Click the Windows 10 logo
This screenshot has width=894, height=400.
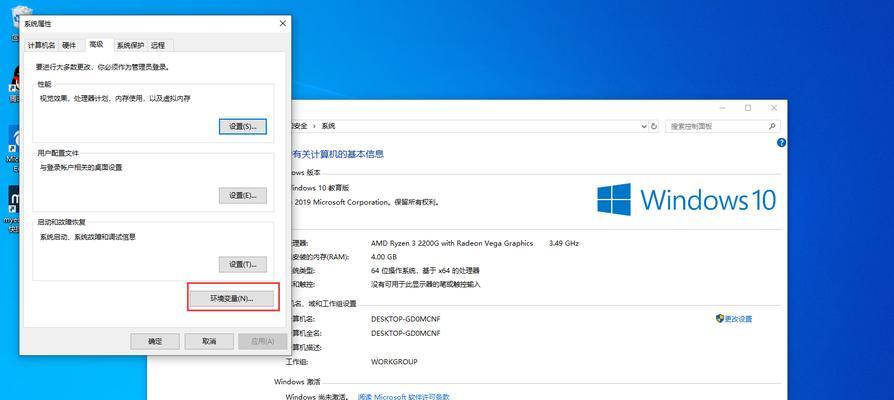[x=686, y=199]
